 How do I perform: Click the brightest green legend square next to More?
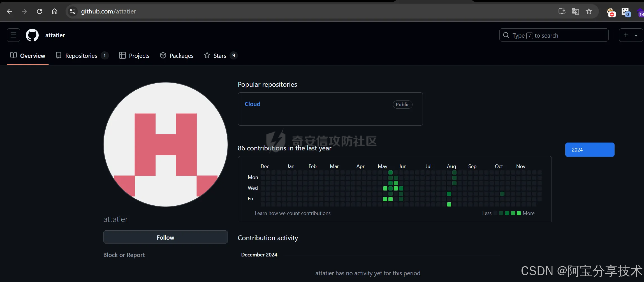pyautogui.click(x=519, y=213)
